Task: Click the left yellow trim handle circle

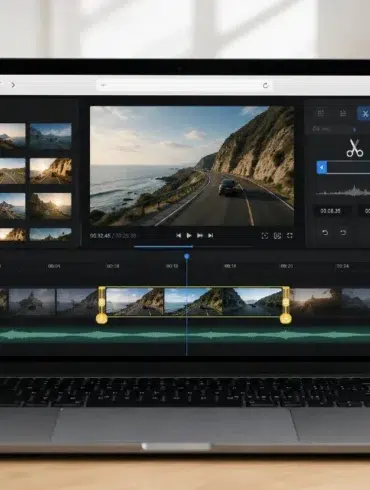Action: point(102,319)
